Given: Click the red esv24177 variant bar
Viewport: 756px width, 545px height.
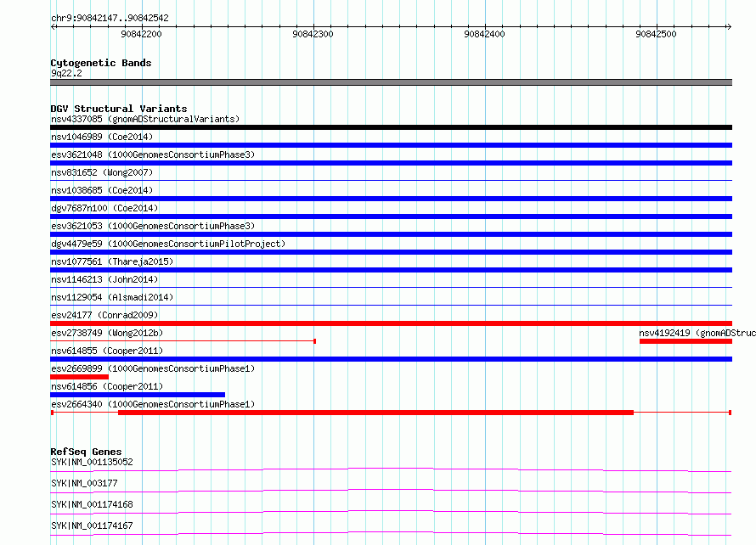Looking at the screenshot, I should [391, 323].
